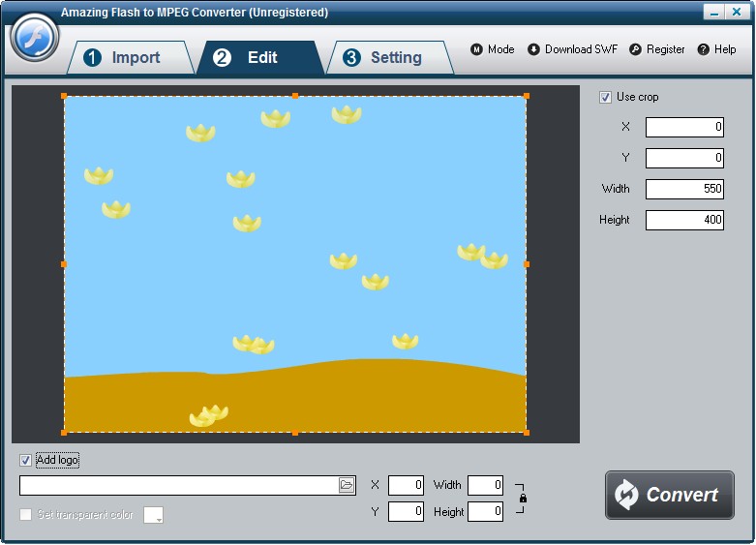Click the top-center crop edge handle
Screen dimensions: 756x545
295,96
